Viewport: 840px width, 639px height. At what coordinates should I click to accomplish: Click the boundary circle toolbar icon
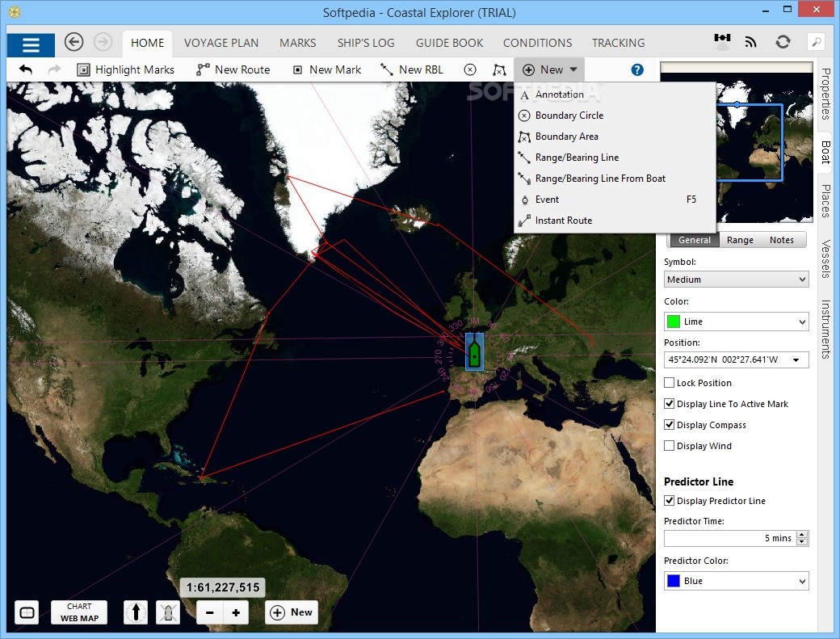point(470,69)
